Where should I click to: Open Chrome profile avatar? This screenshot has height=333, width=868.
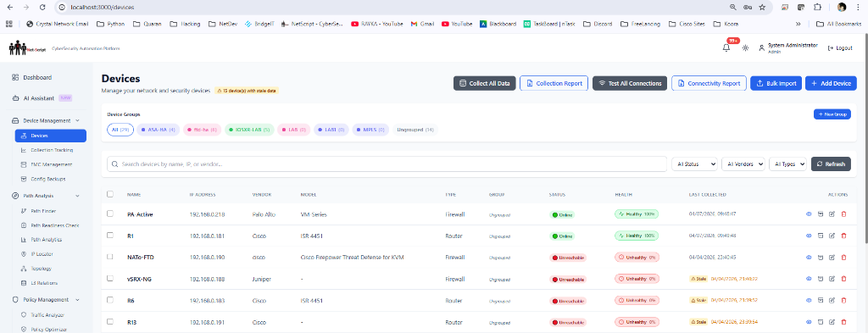coord(842,7)
